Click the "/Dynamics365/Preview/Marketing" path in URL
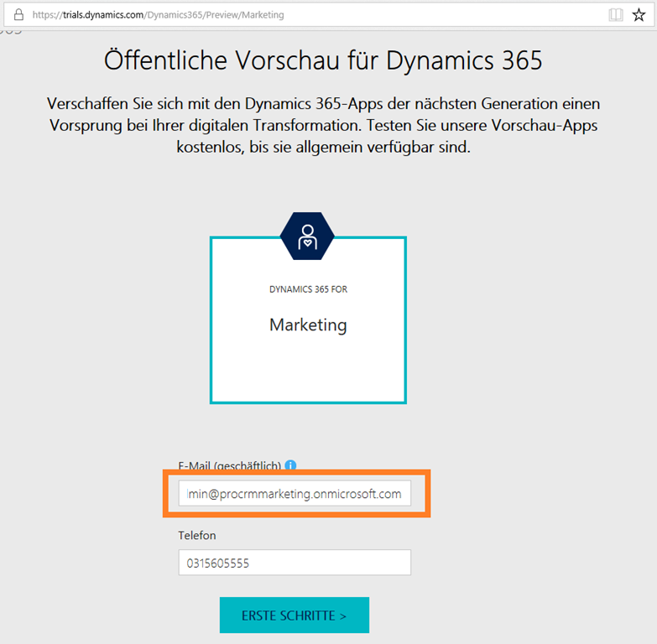The image size is (657, 644). 214,14
